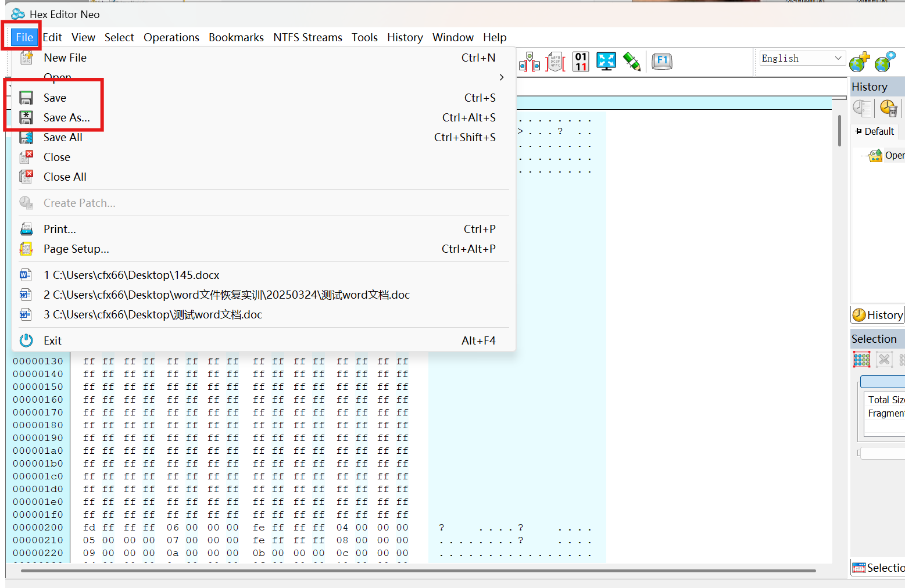Choose Save All from the File menu

click(x=264, y=137)
